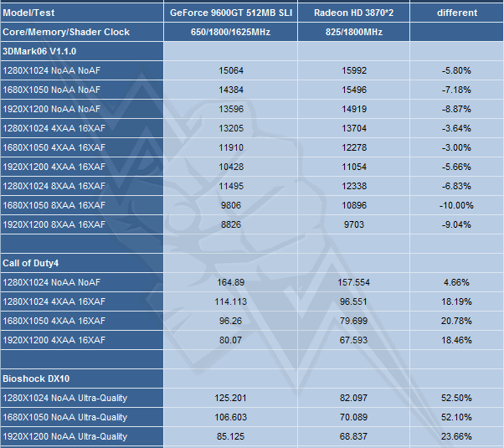Select the score "8826"
The width and height of the screenshot is (504, 448).
[x=231, y=224]
